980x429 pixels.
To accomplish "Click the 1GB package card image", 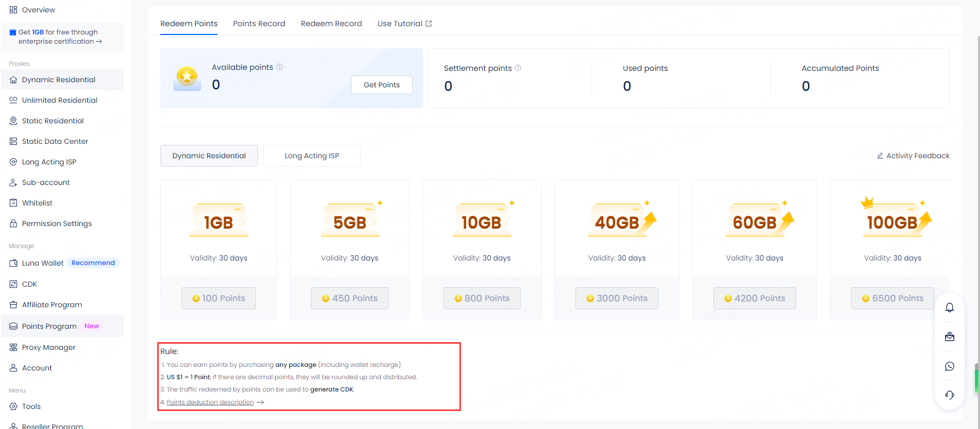I will point(219,220).
